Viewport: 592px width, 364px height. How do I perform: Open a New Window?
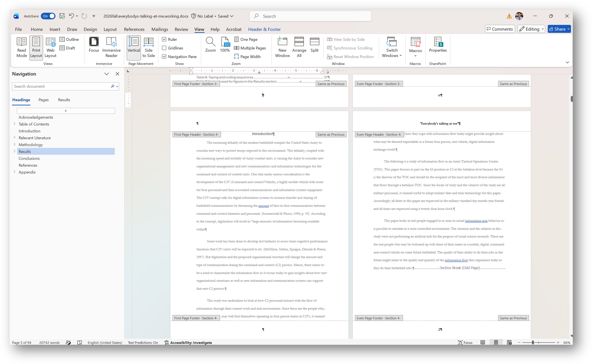tap(282, 47)
